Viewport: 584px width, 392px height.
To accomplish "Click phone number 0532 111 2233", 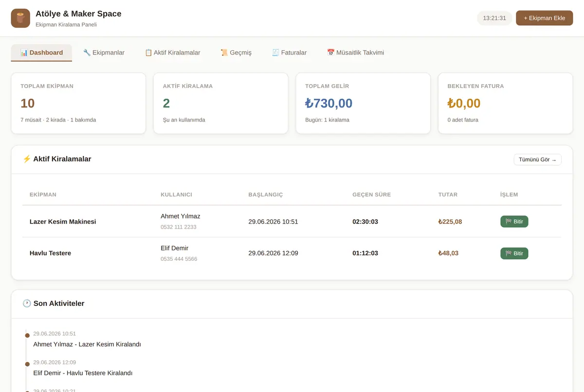I will [x=179, y=227].
